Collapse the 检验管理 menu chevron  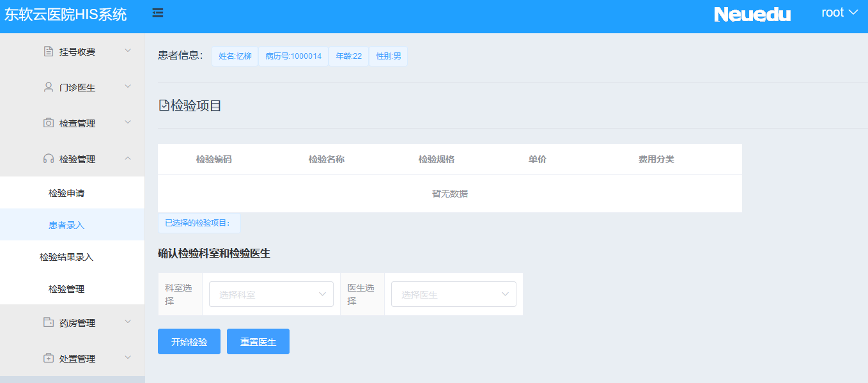coord(128,158)
